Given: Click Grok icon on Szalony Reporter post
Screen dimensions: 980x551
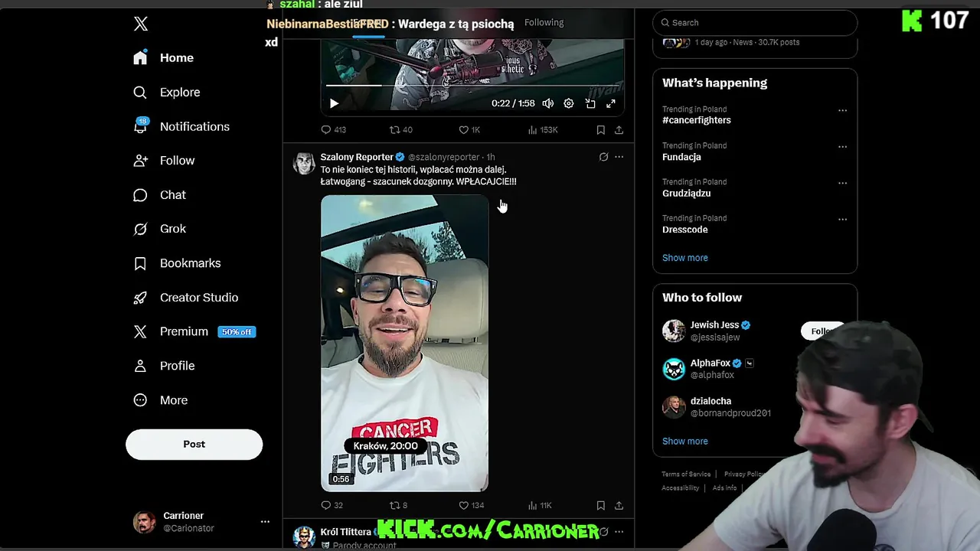Looking at the screenshot, I should [603, 157].
